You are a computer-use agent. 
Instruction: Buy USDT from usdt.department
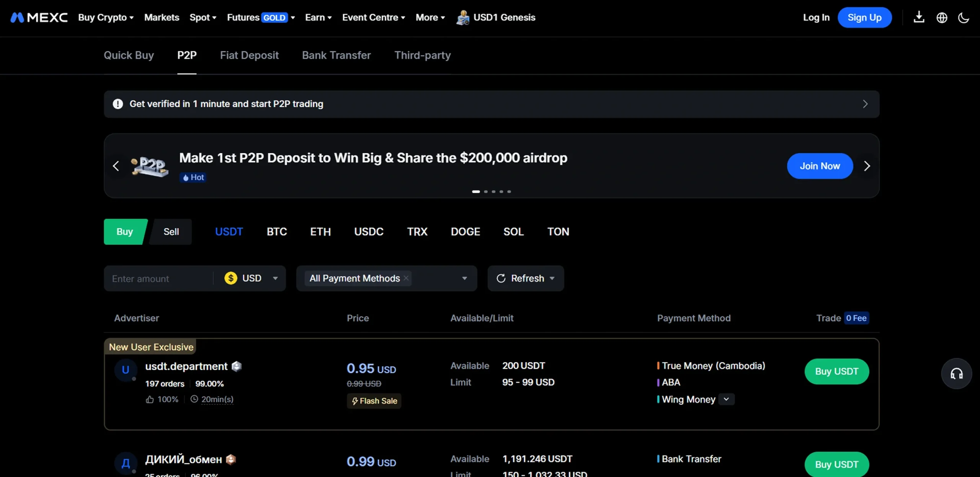837,371
